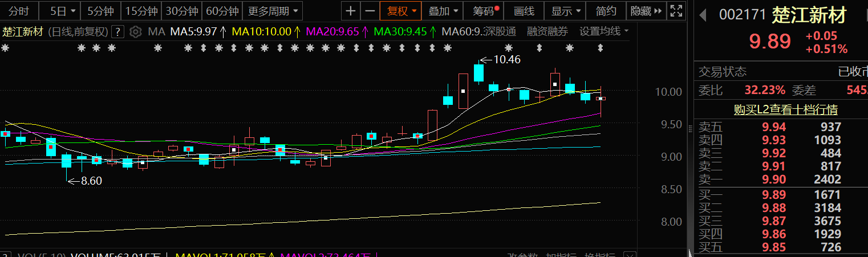Select the 卖一 9.90 ask row
868x257 pixels.
(781, 180)
